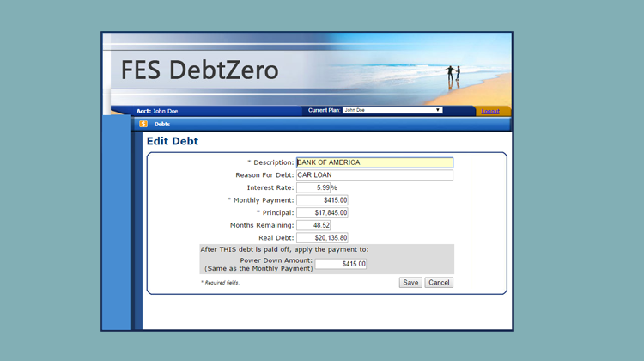Select the Monthly Payment field
This screenshot has width=644, height=361.
[x=322, y=200]
